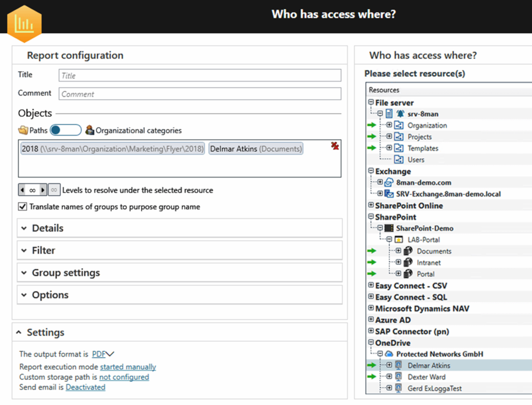
Task: Click the Gerd ExLoggaTest user icon
Action: tap(398, 388)
